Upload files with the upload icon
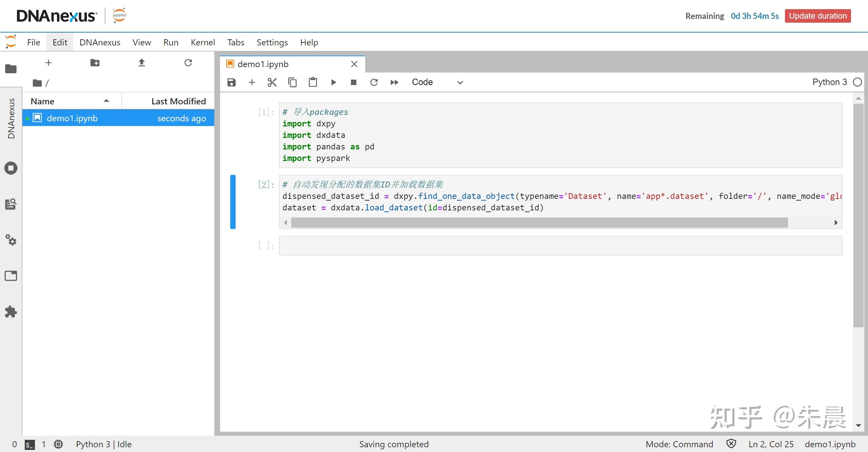The image size is (868, 452). point(142,63)
